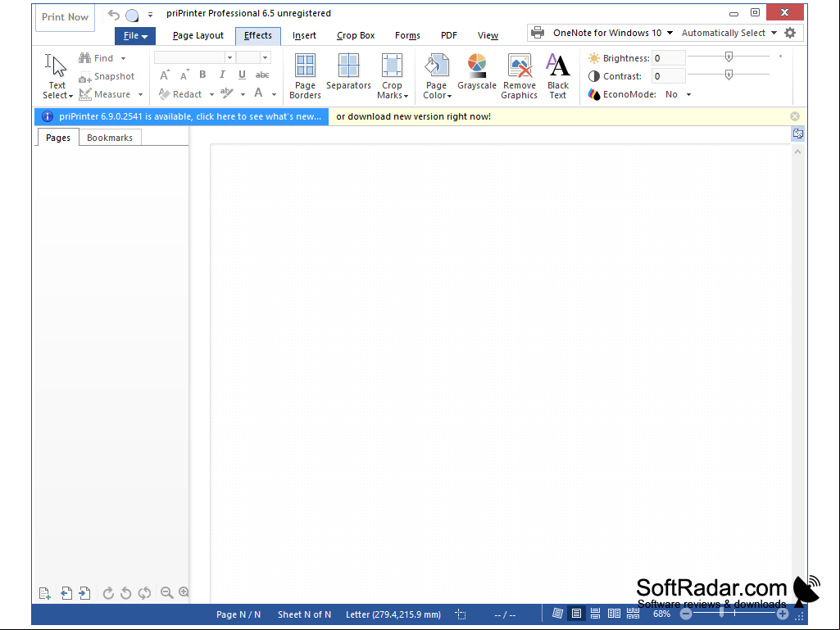This screenshot has height=630, width=840.
Task: Decrease font size with shrink-font icon
Action: pyautogui.click(x=184, y=75)
